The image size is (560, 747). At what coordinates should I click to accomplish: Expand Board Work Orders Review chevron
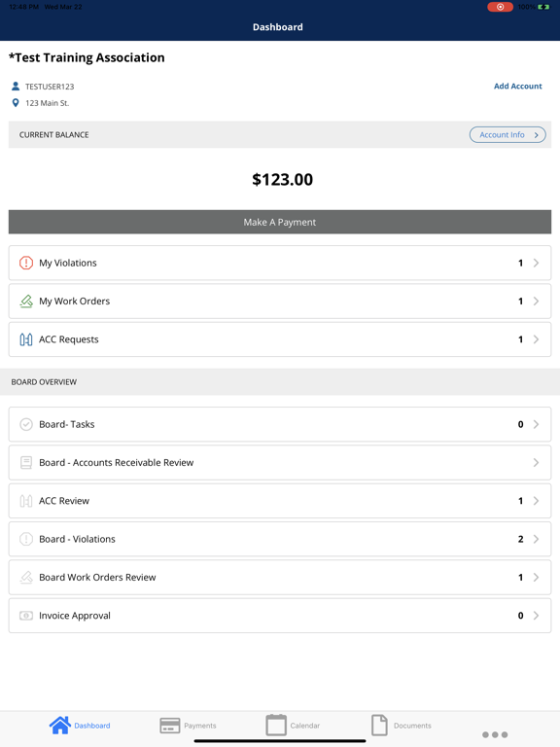pos(536,578)
